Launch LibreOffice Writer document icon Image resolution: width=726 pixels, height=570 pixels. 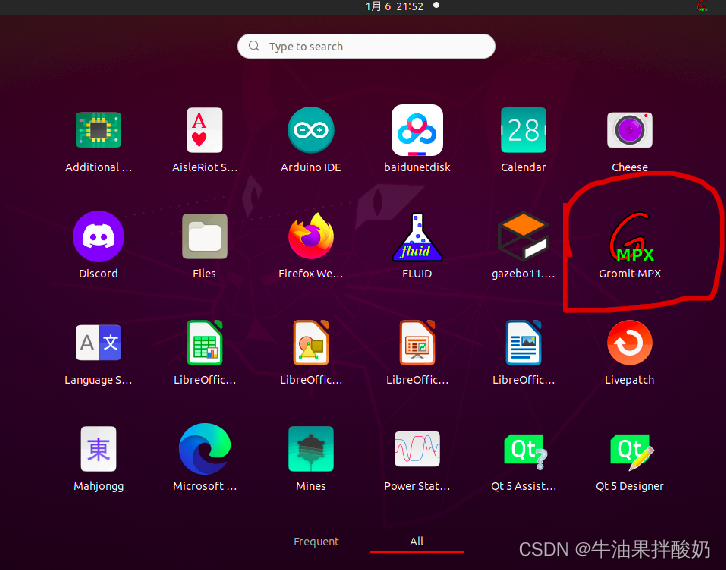[x=523, y=343]
